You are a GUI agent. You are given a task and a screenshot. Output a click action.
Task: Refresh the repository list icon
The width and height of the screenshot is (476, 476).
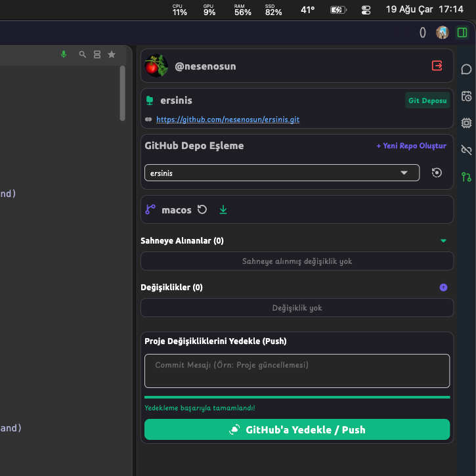coord(437,173)
